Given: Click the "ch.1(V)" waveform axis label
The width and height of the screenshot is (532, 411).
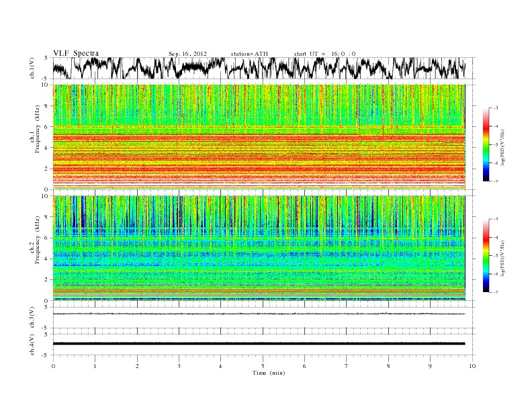Looking at the screenshot, I should point(32,68).
